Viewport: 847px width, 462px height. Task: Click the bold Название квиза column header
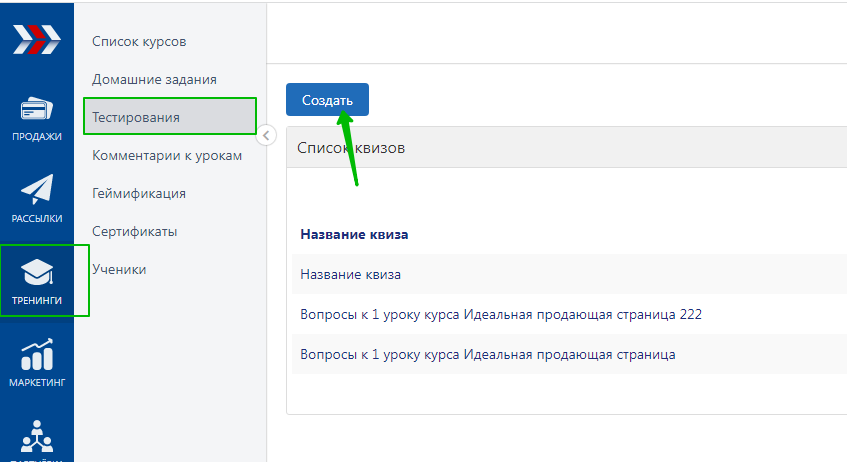click(354, 235)
